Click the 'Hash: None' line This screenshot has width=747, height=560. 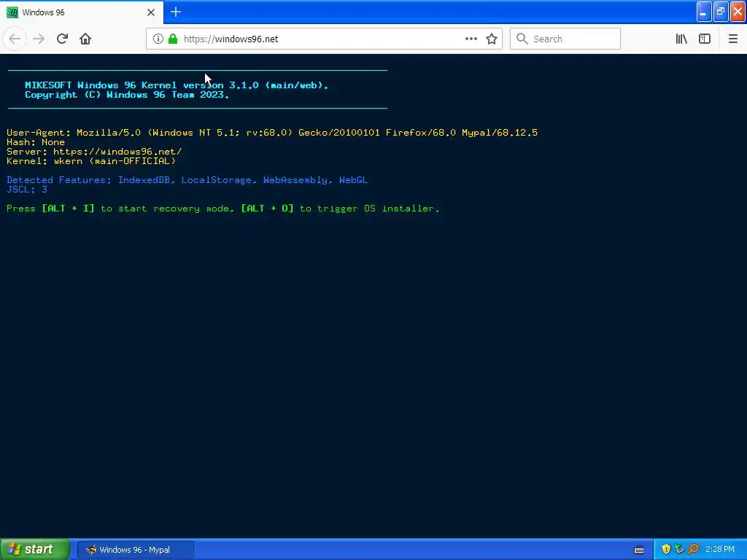tap(36, 142)
